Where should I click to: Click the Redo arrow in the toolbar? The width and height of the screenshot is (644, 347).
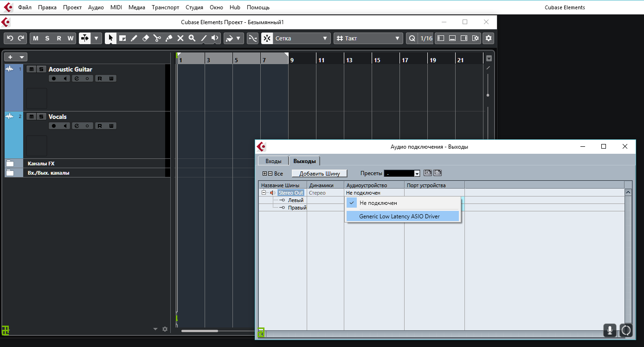pos(20,38)
